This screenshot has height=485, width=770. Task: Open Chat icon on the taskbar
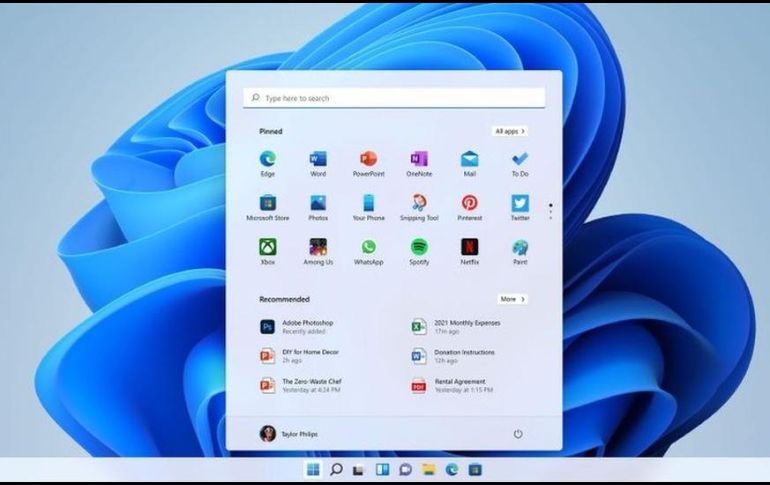[x=405, y=470]
